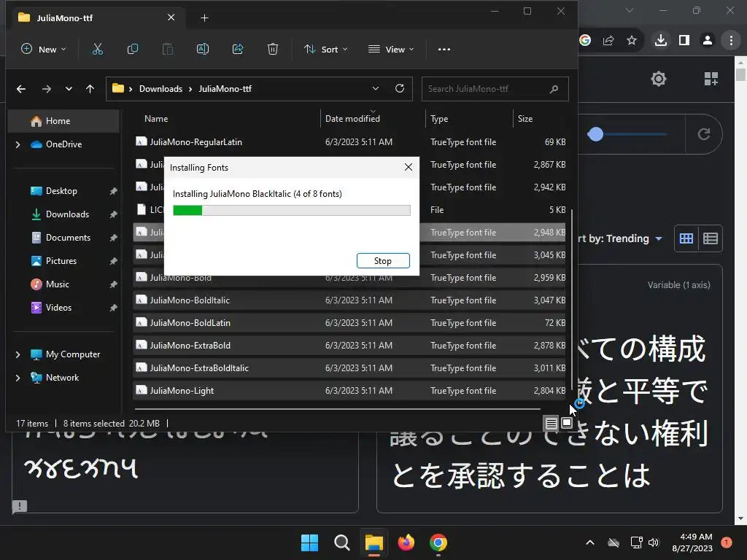This screenshot has width=747, height=560.
Task: Click File Explorer taskbar icon
Action: pos(374,542)
